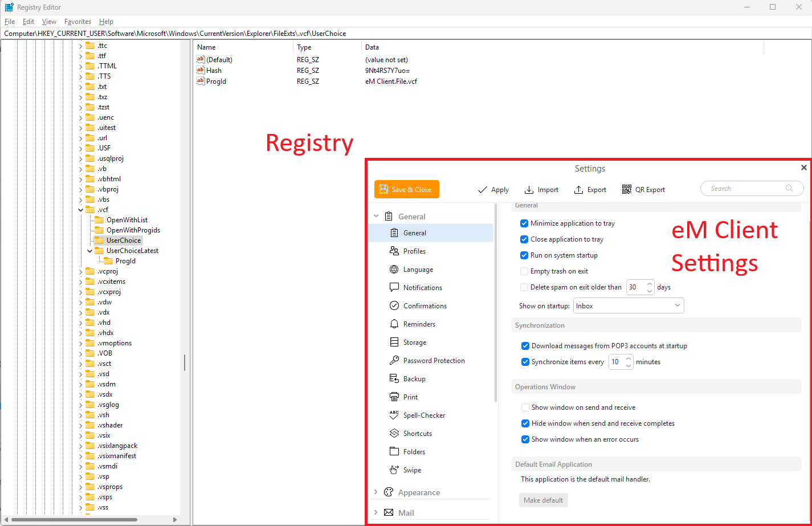Click the QR Export code icon
Viewport: 812px width, 526px height.
coord(627,190)
